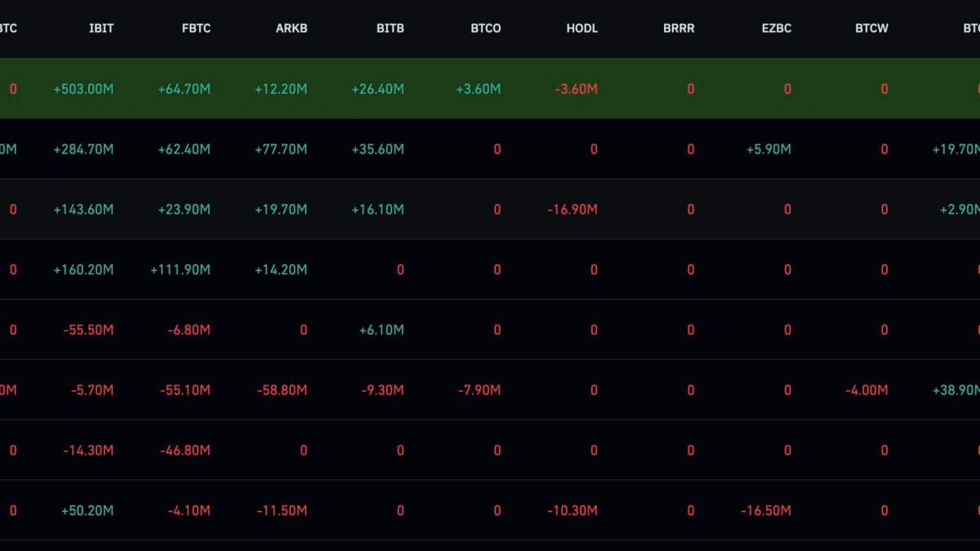Select the +64.70M FBTC value

[184, 89]
